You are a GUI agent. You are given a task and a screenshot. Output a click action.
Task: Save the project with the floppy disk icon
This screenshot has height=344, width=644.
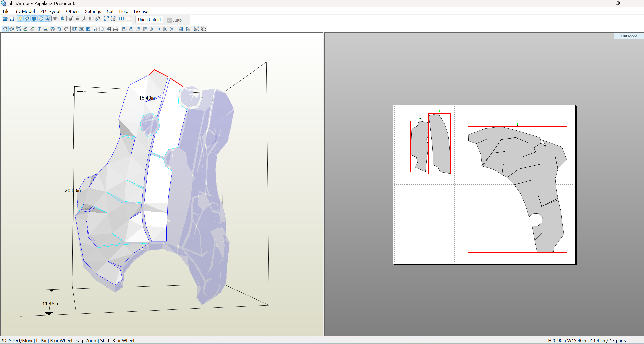[x=12, y=19]
